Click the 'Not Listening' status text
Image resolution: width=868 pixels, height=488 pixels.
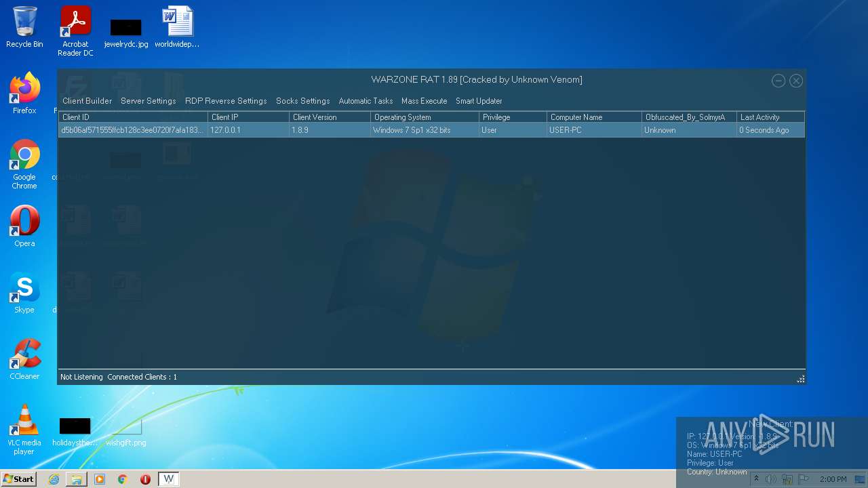pyautogui.click(x=81, y=377)
